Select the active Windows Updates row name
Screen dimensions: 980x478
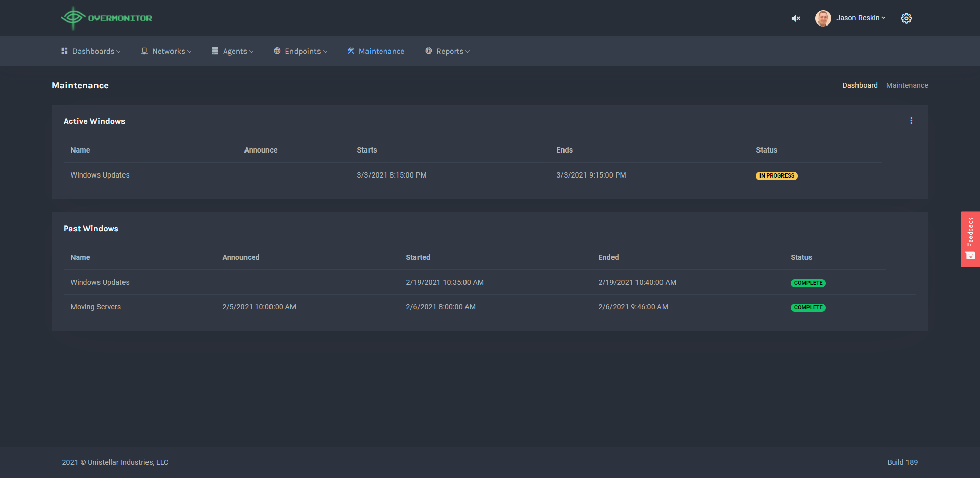point(100,175)
